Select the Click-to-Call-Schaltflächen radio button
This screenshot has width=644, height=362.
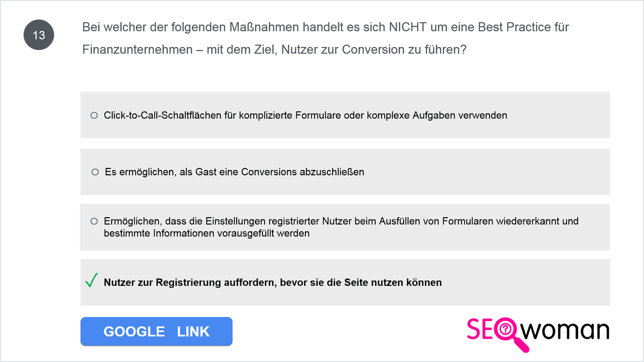(94, 115)
